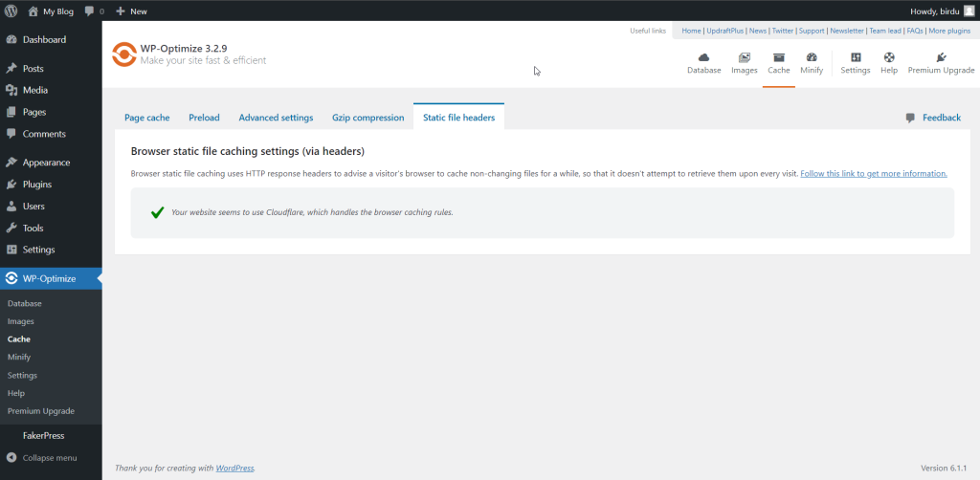Click the Browser static file caching settings heading
The width and height of the screenshot is (980, 480).
click(x=248, y=152)
